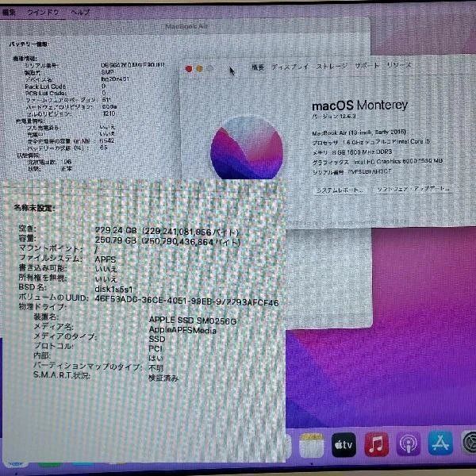476x476 pixels.
Task: Click the "PCI" protocol value
Action: click(x=155, y=349)
